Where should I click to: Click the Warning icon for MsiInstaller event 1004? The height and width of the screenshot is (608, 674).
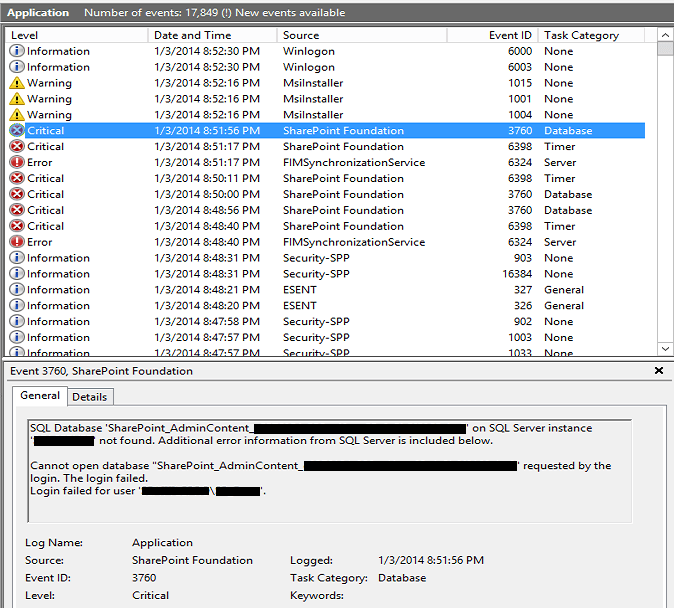17,114
